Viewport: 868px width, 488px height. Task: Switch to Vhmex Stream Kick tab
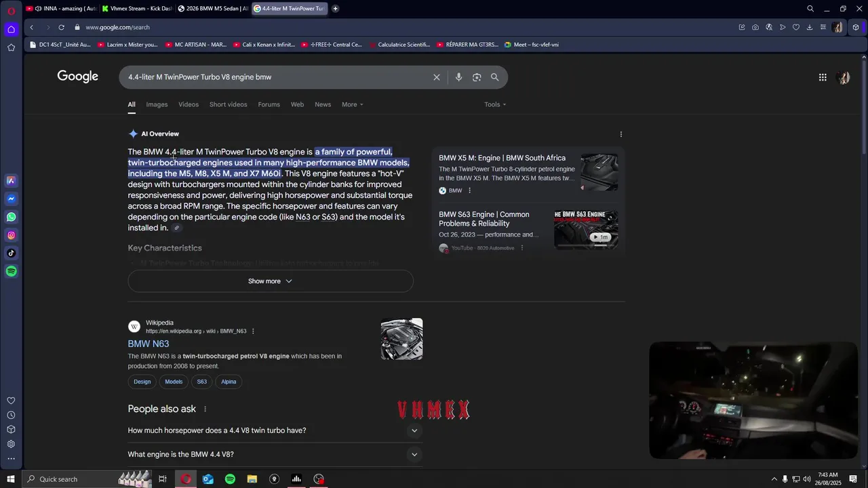137,9
